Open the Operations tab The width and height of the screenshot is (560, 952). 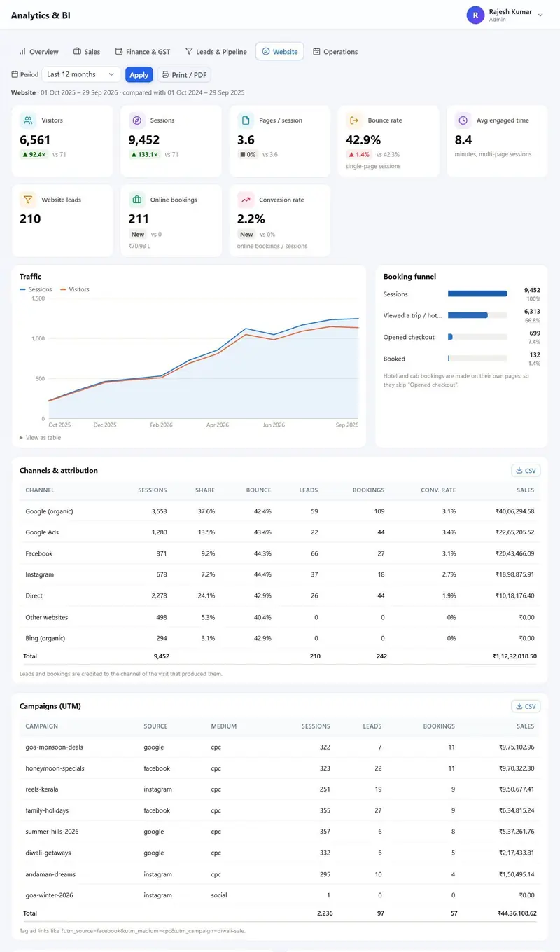(335, 52)
